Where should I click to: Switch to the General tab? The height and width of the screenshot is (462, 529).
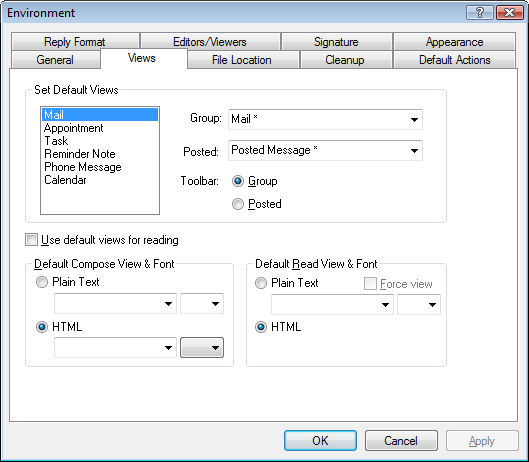click(56, 60)
